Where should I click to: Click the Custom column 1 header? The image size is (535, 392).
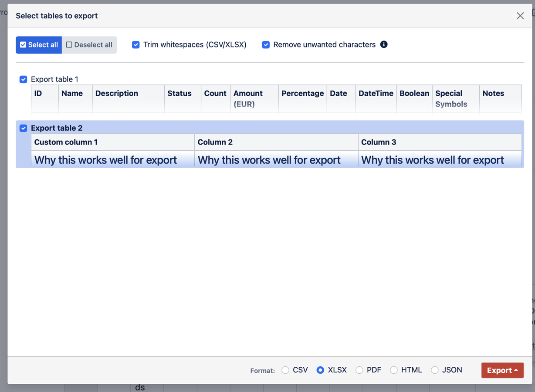[x=113, y=142]
